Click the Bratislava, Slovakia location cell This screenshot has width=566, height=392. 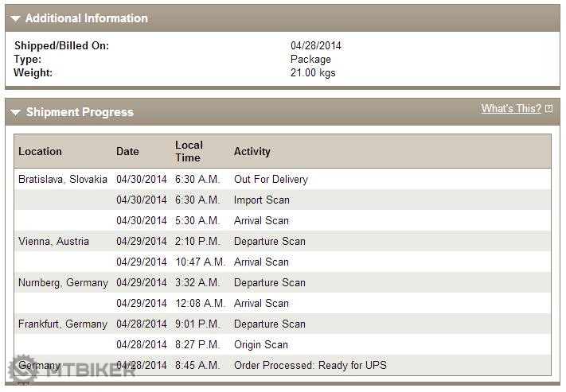point(63,179)
